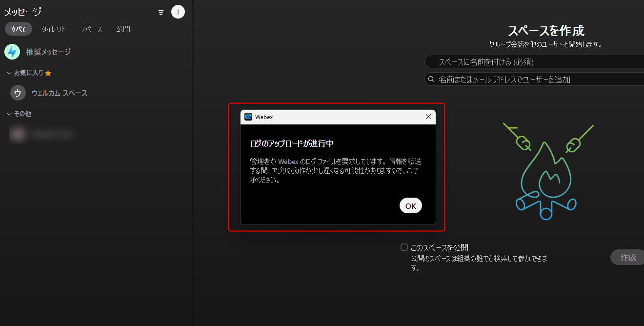Click the メッセージ heading

coord(22,12)
